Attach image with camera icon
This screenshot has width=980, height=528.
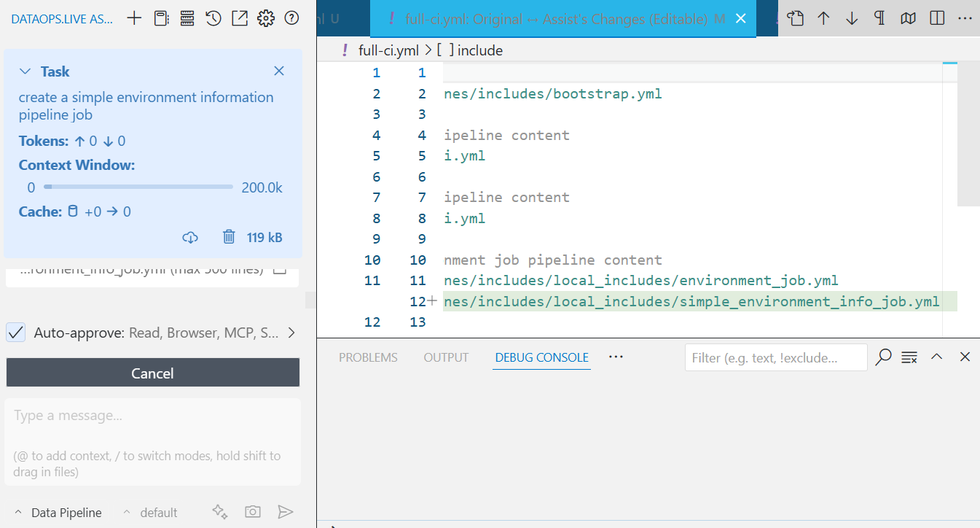pyautogui.click(x=253, y=512)
